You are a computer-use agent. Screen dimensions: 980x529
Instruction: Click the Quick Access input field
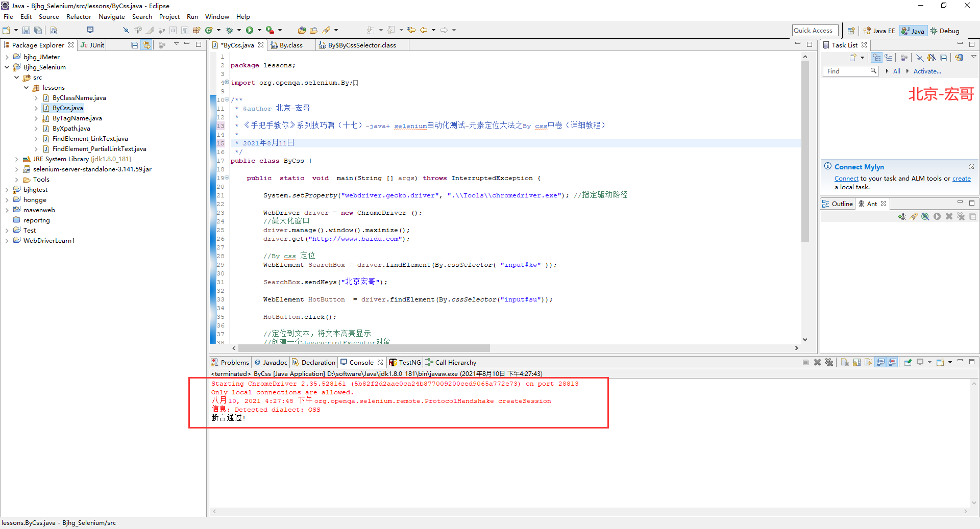[x=815, y=31]
